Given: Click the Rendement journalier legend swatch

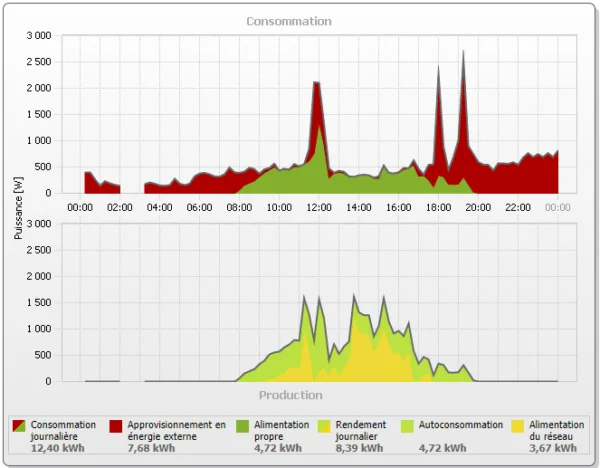Looking at the screenshot, I should tap(323, 425).
